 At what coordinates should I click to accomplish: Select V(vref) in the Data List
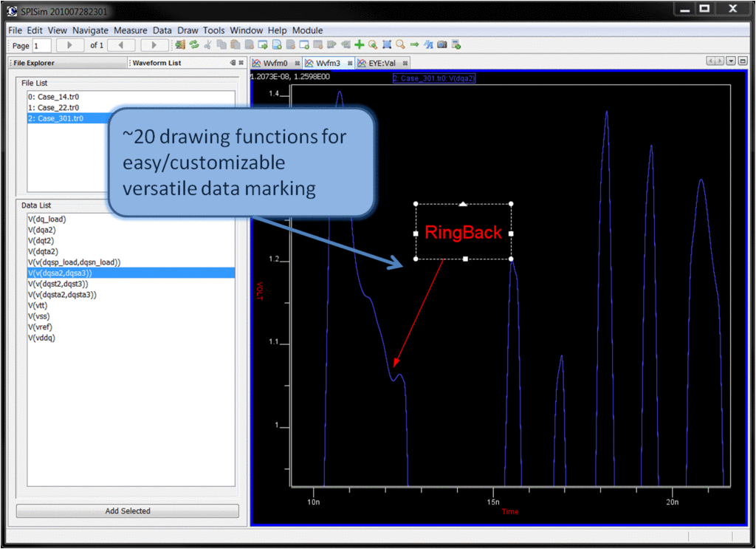pyautogui.click(x=41, y=327)
